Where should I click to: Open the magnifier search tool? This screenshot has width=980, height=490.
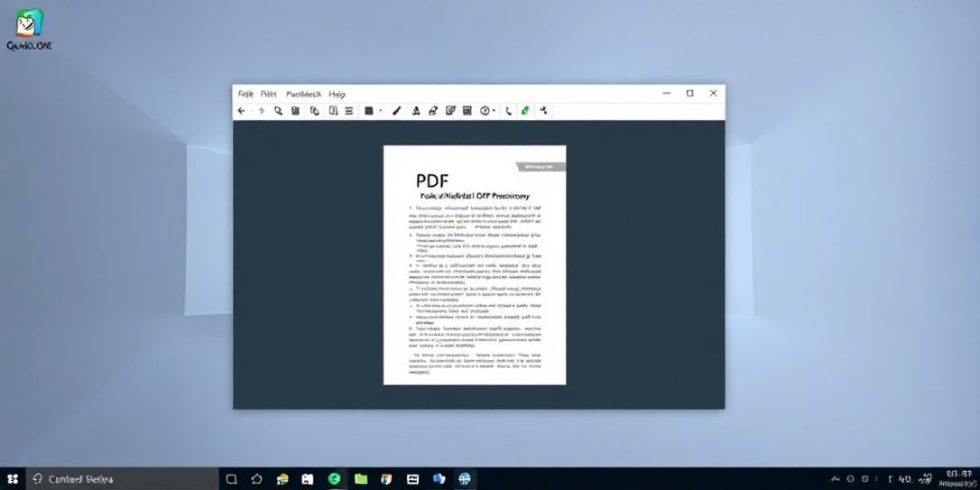point(278,111)
